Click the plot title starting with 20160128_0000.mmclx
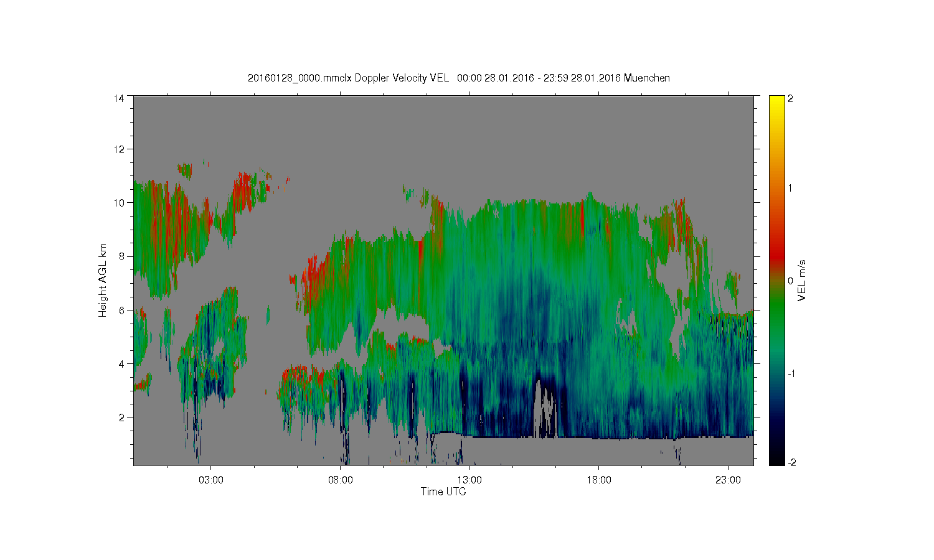 (458, 78)
